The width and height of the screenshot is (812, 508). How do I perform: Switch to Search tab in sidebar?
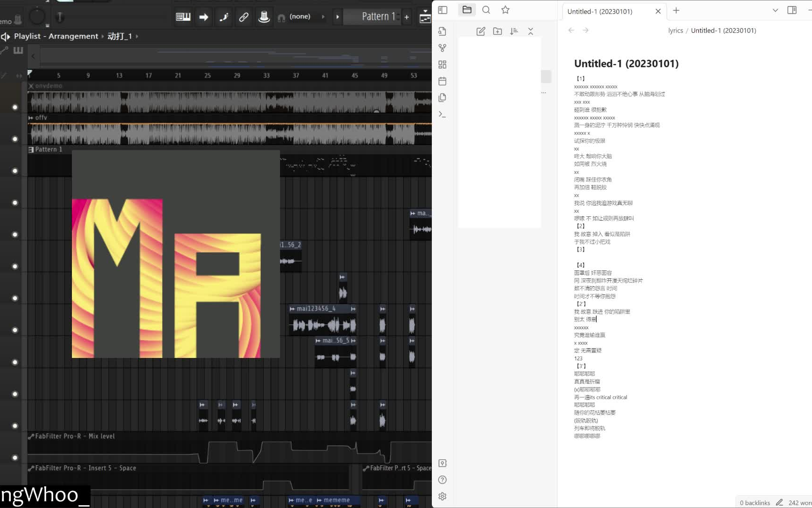pos(486,10)
